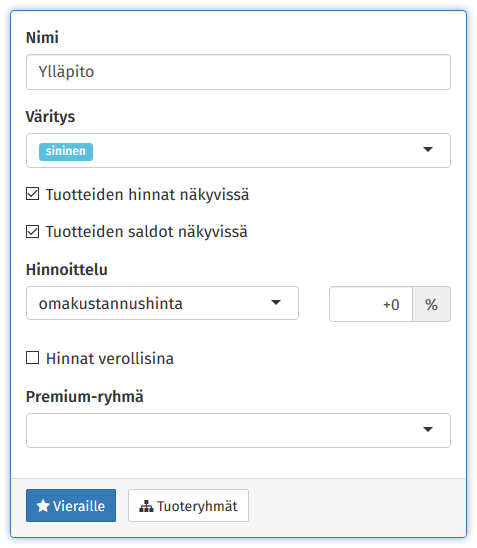Open the Vieraille button
Image resolution: width=477 pixels, height=548 pixels.
(71, 505)
